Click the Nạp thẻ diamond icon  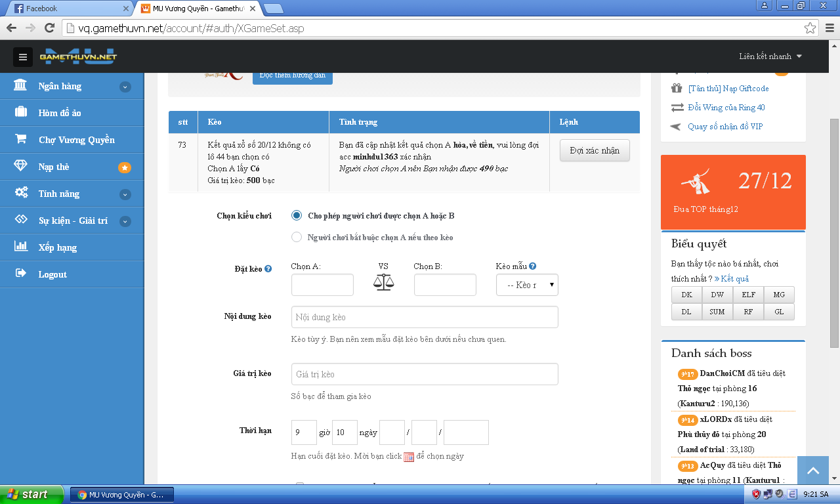pyautogui.click(x=20, y=167)
